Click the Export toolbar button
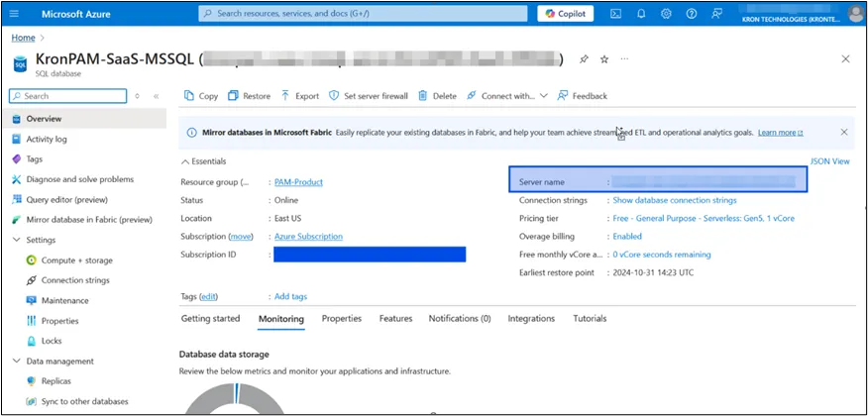The height and width of the screenshot is (416, 868). pos(300,96)
